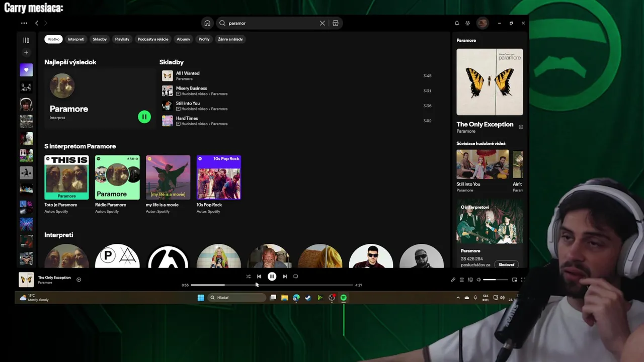Toggle the queue icon in the player bar
Image resolution: width=644 pixels, height=362 pixels.
coord(461,280)
